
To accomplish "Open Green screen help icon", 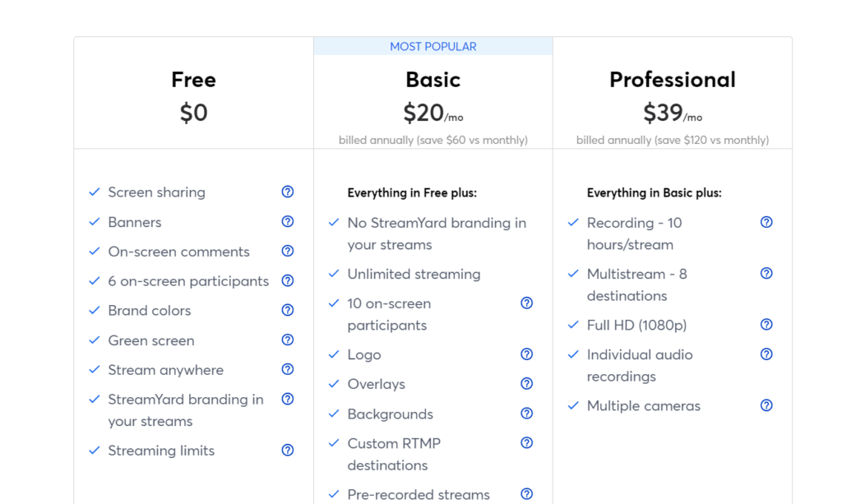I will tap(288, 340).
